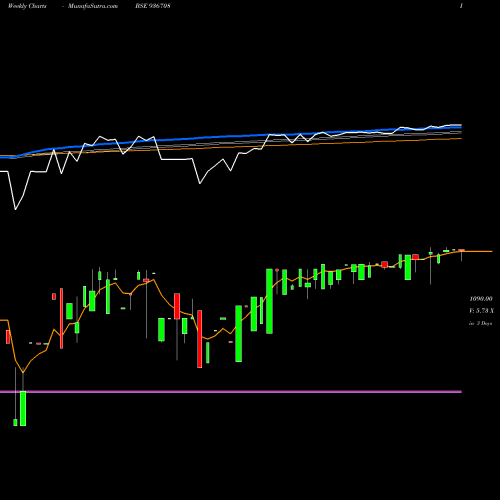The height and width of the screenshot is (500, 500).
Task: Click the V: 5.78 volume reading
Action: pyautogui.click(x=481, y=311)
